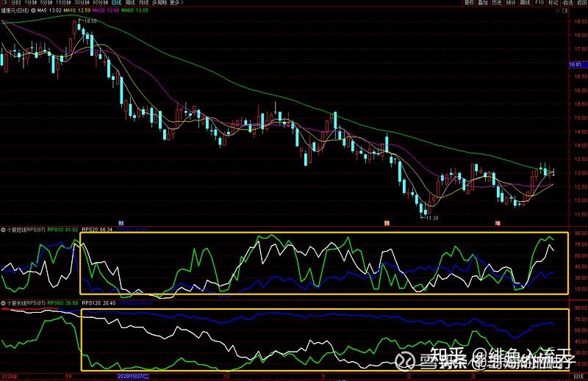
Task: Select the 15分钟 period tab
Action: [x=63, y=2]
